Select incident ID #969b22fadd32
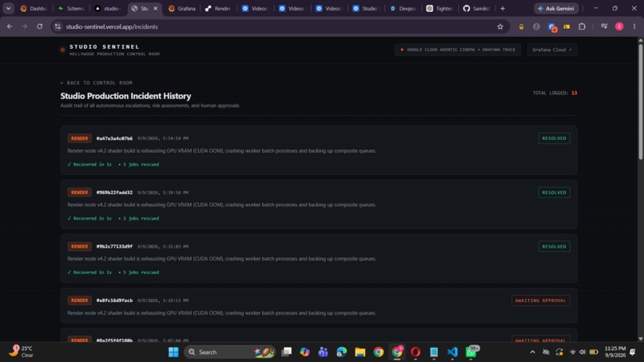 (x=114, y=193)
